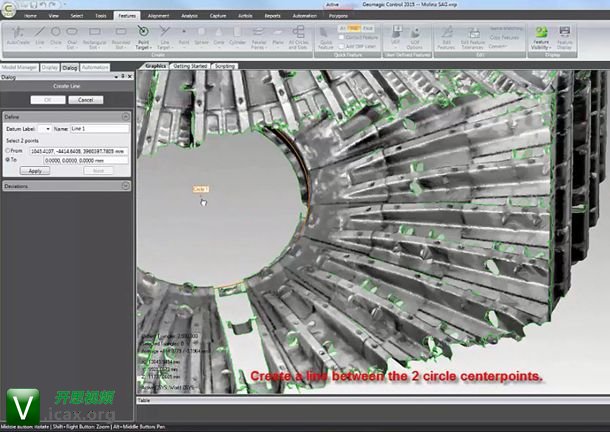Click Cancel in Create Line dialog
This screenshot has width=610, height=432.
(85, 100)
